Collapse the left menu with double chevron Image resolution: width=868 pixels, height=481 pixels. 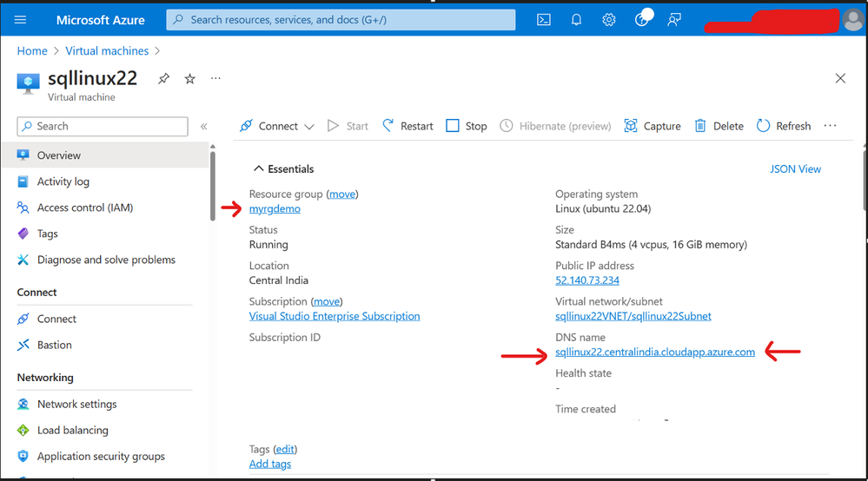203,126
